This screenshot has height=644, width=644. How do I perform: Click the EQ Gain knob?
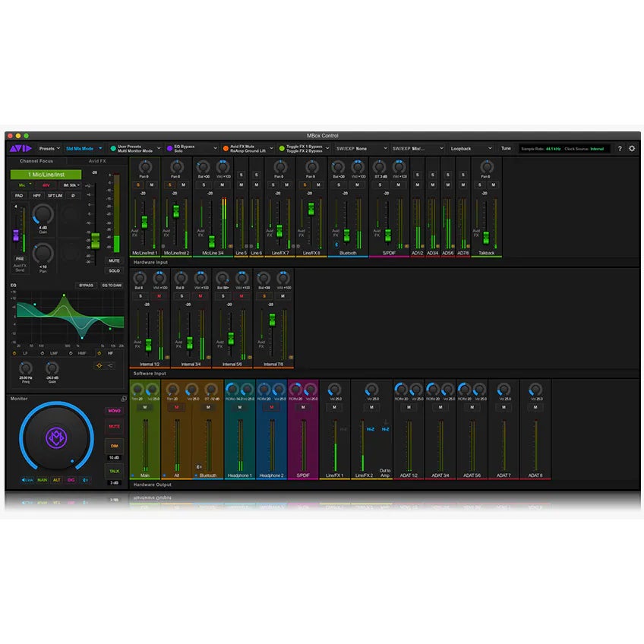pyautogui.click(x=52, y=368)
